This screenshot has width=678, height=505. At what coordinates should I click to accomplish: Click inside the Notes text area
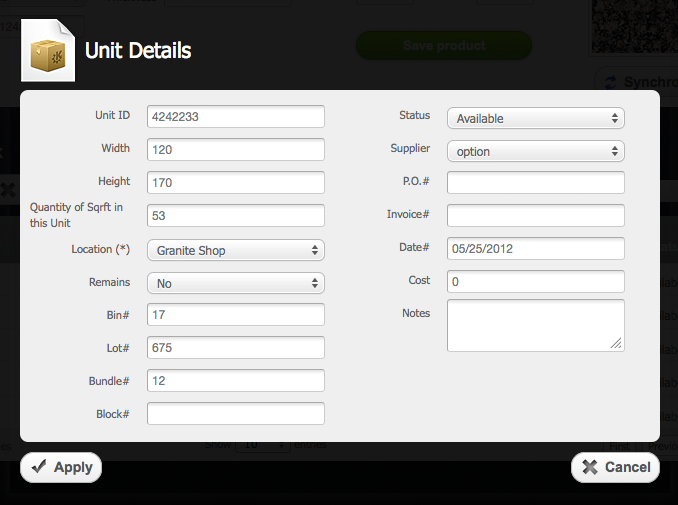535,325
